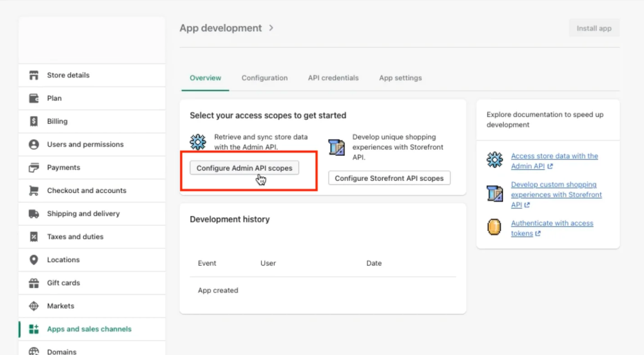The image size is (644, 355).
Task: Open Access store data with the Admin API link
Action: (555, 161)
